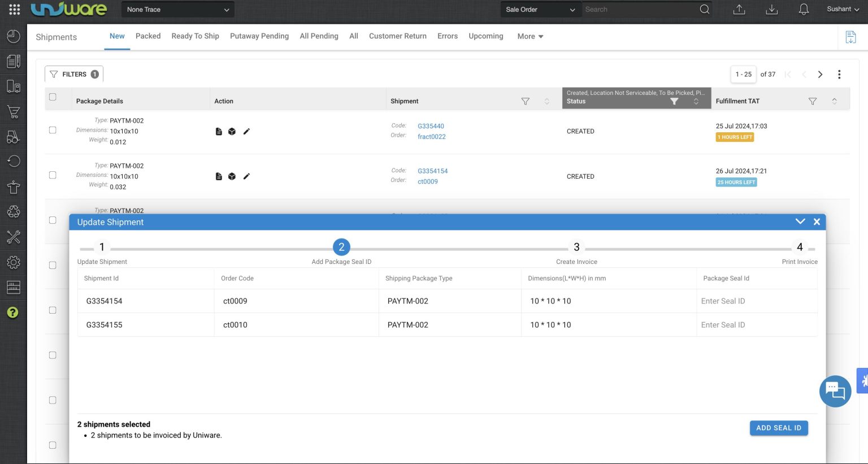Open the three-dot table options menu

pyautogui.click(x=839, y=75)
